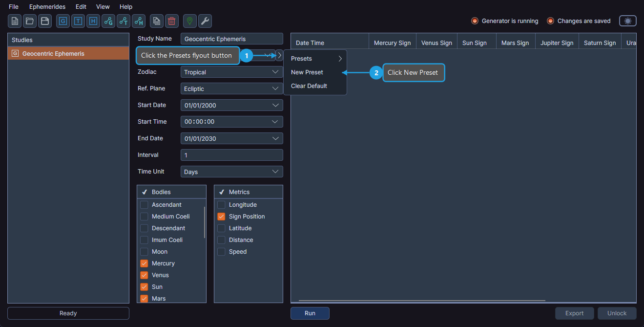The width and height of the screenshot is (644, 327).
Task: Click the duplicate study icon
Action: [157, 21]
